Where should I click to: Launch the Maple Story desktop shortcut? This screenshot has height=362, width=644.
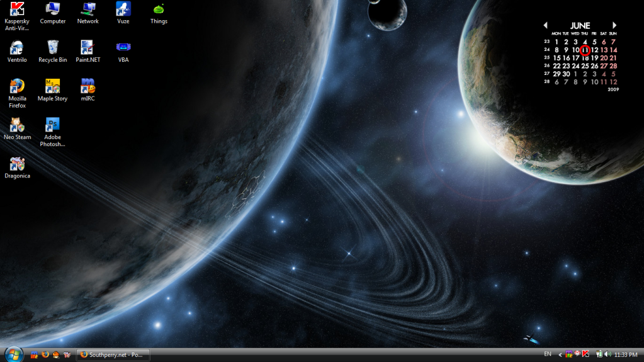(53, 90)
